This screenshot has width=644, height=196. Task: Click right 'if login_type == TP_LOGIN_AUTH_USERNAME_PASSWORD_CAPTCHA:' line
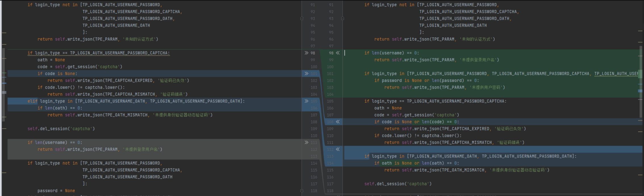[x=435, y=101]
